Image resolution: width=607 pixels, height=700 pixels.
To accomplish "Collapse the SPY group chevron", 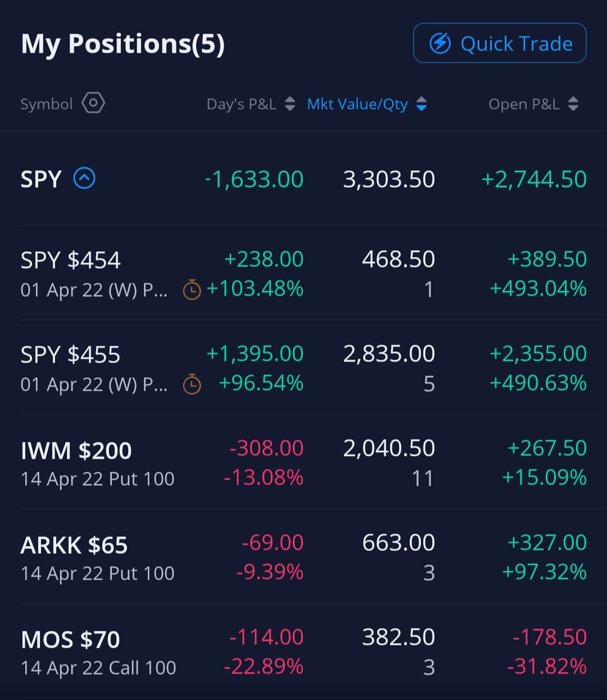I will pyautogui.click(x=84, y=179).
